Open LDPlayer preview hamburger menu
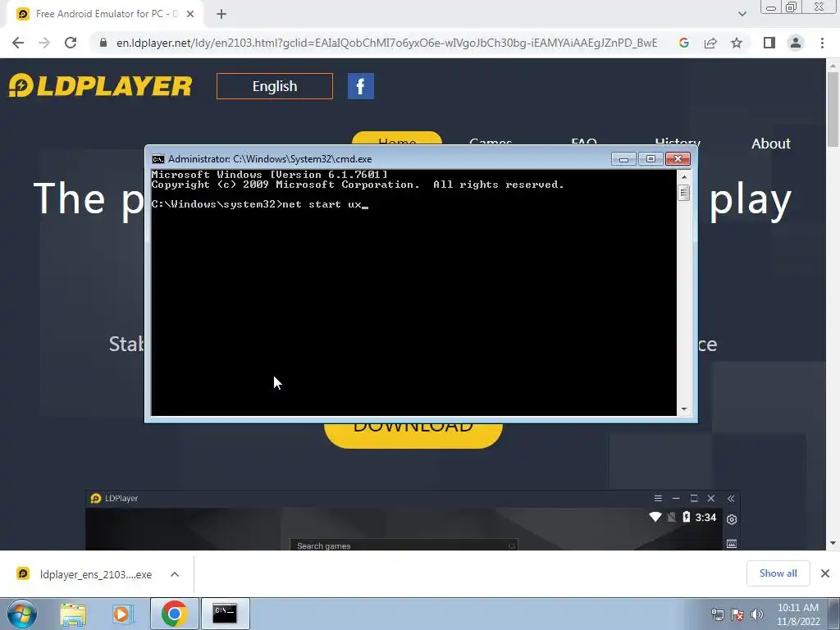The image size is (840, 630). click(x=658, y=498)
